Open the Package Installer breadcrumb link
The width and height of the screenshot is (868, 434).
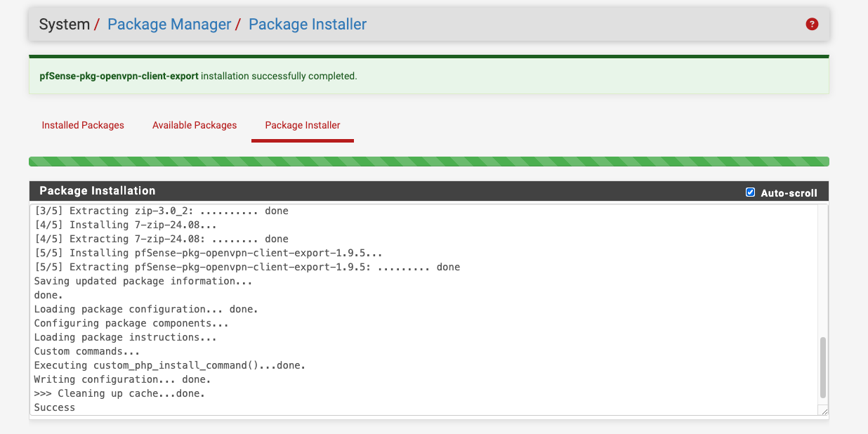click(x=308, y=25)
